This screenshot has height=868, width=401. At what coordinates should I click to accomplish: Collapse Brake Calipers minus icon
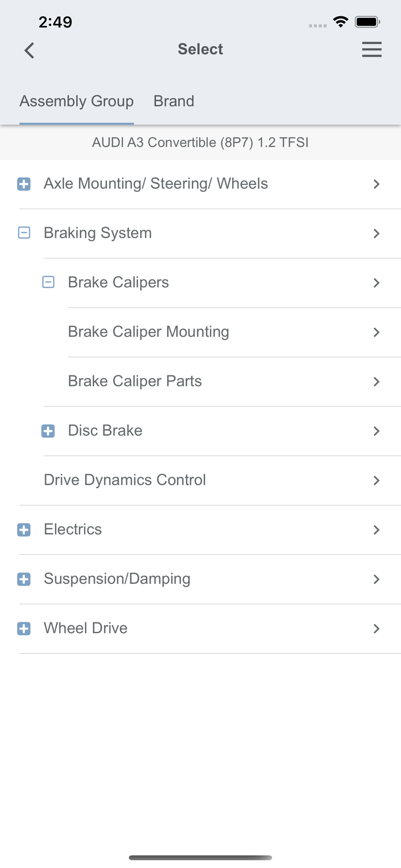point(48,283)
